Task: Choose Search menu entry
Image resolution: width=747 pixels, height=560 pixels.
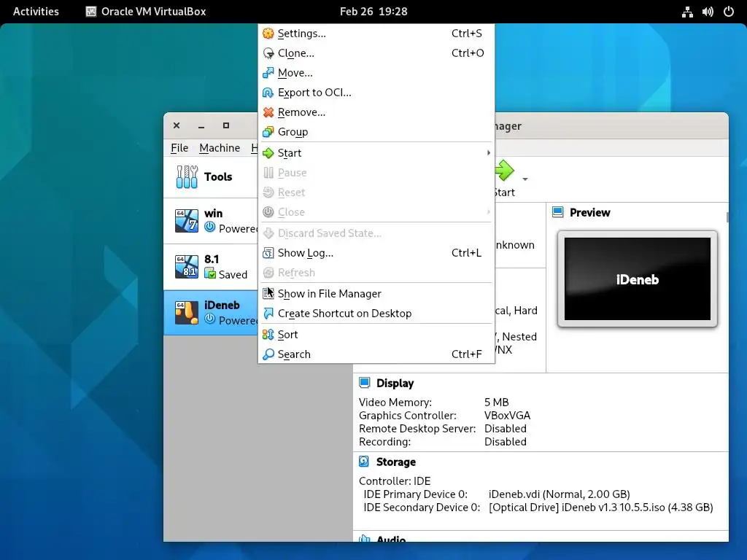Action: [x=376, y=354]
